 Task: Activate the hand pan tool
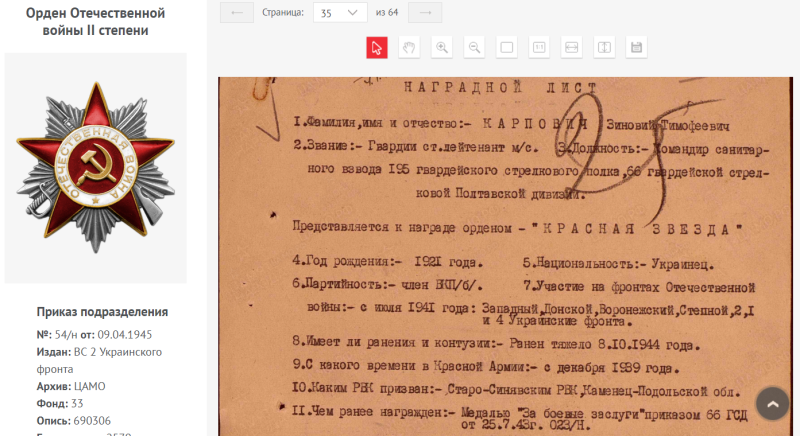point(409,47)
